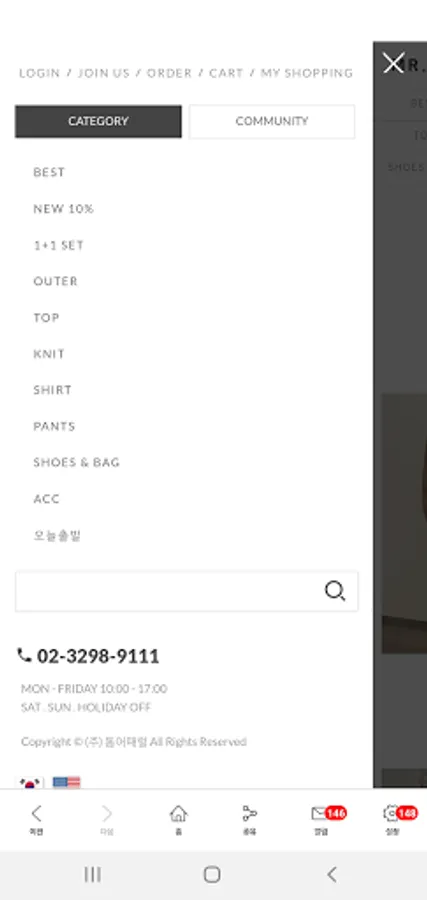Tap the search magnifier icon
This screenshot has width=427, height=900.
click(x=335, y=591)
